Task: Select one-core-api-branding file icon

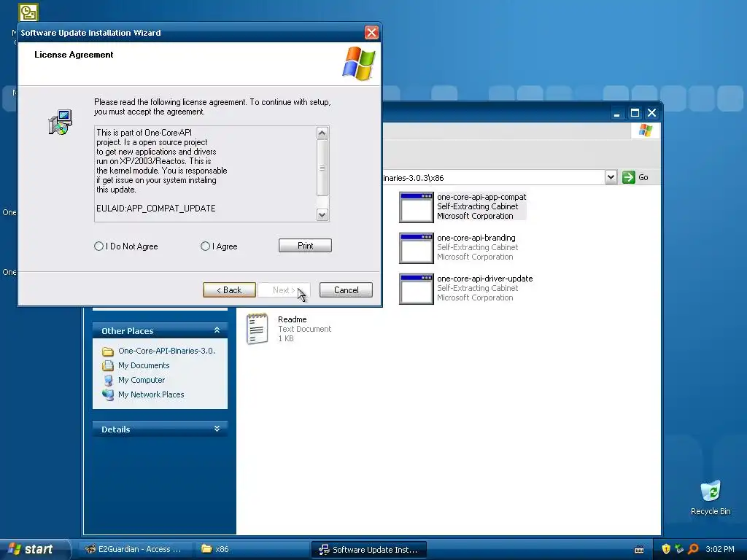Action: tap(417, 248)
